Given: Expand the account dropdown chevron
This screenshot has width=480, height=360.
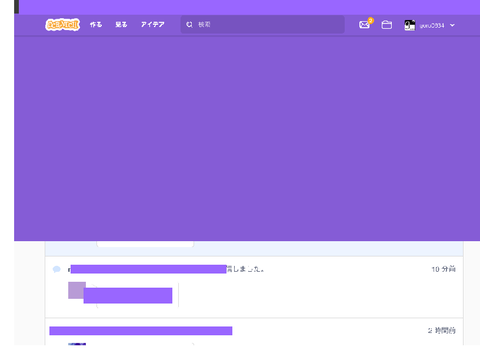Looking at the screenshot, I should coord(452,25).
